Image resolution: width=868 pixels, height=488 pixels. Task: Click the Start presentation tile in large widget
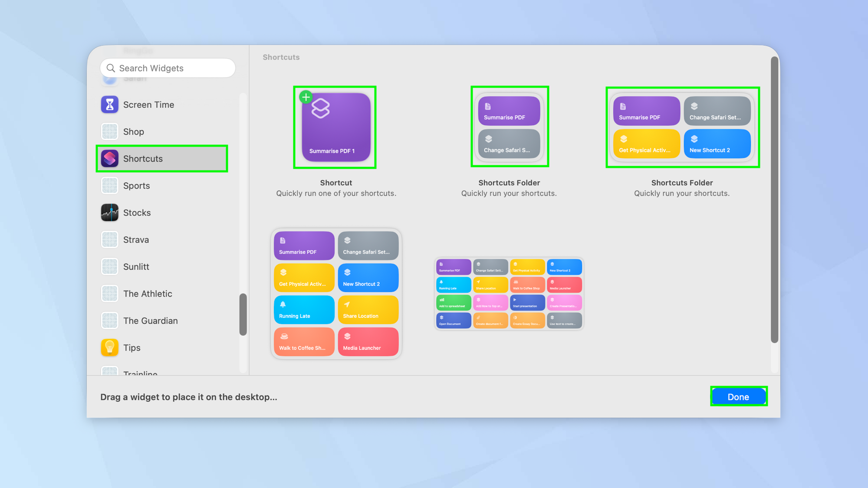[x=527, y=302]
